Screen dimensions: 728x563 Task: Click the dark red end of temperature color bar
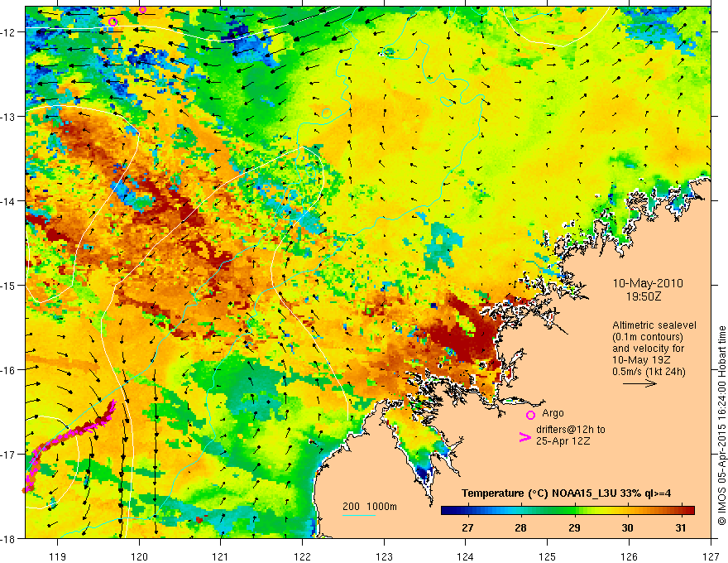tap(689, 511)
